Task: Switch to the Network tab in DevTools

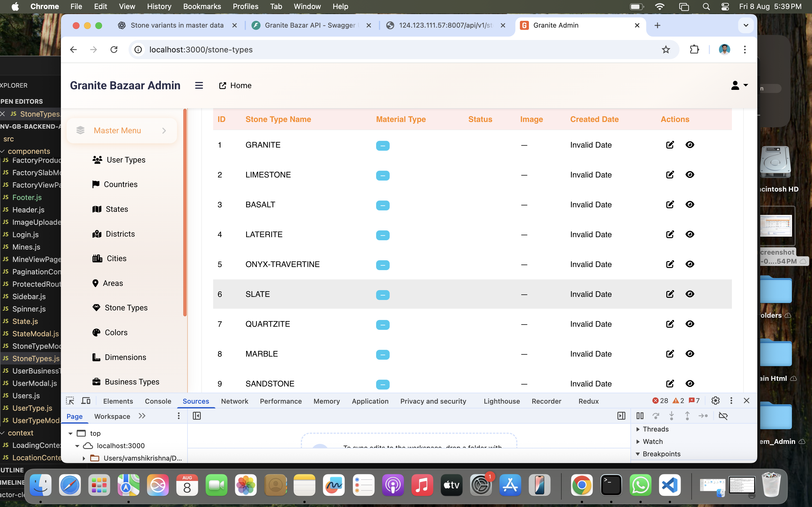Action: point(235,401)
